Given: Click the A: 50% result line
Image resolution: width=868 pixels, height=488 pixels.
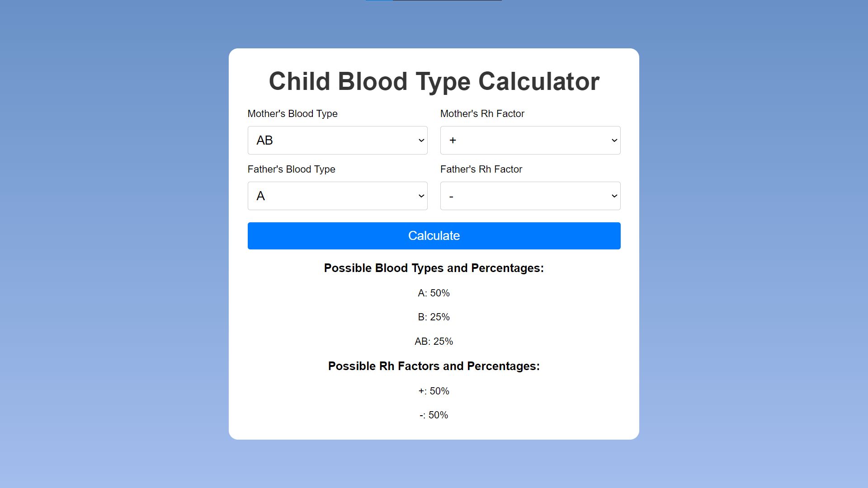Looking at the screenshot, I should tap(434, 293).
